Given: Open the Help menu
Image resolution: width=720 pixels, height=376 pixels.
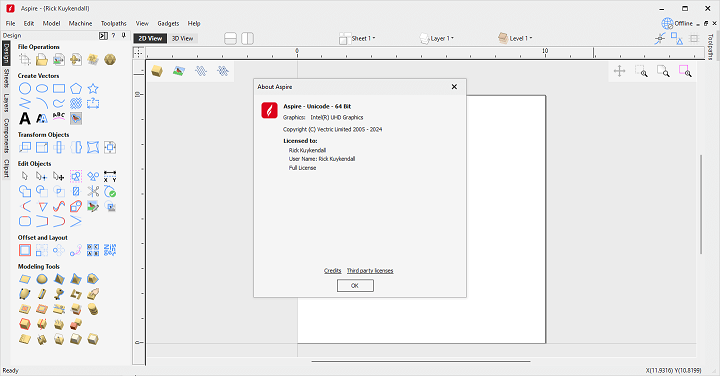Looking at the screenshot, I should pos(194,23).
